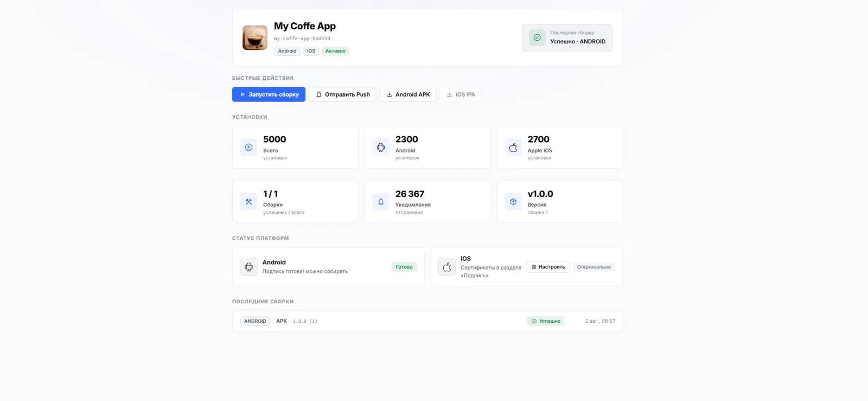868x401 pixels.
Task: Click the tools icon in Сборки card
Action: click(x=248, y=201)
